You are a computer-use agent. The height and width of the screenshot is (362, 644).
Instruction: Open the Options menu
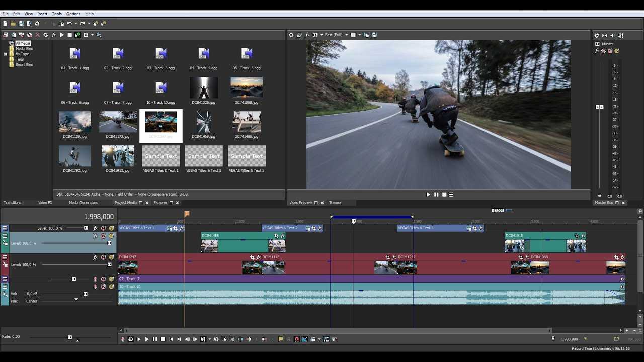pyautogui.click(x=73, y=14)
